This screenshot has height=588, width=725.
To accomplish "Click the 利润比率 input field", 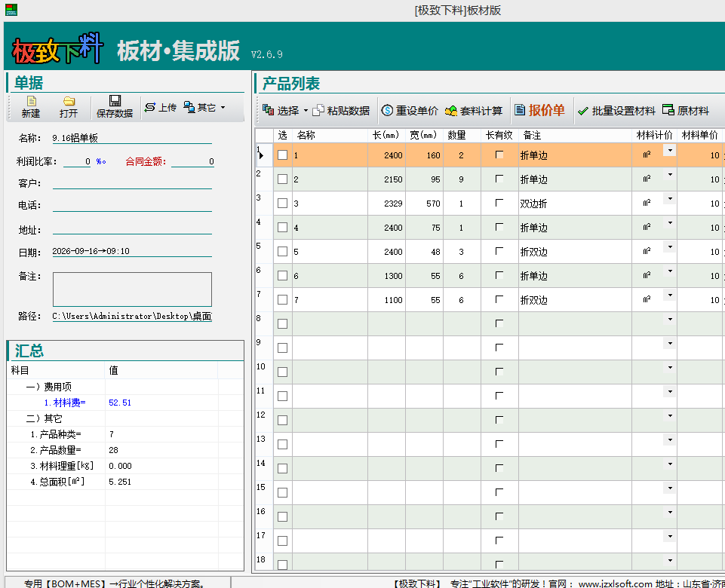I will click(x=77, y=161).
